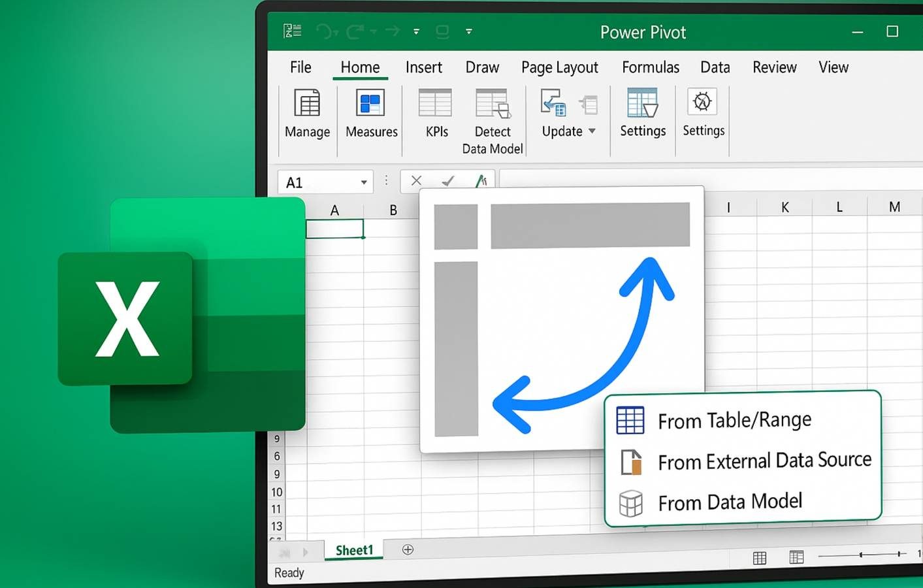This screenshot has height=588, width=923.
Task: Click the From Data Model cube icon
Action: pos(630,503)
